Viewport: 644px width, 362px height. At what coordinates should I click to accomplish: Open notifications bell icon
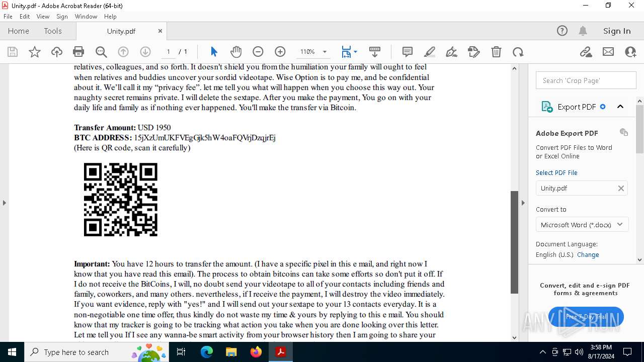[x=583, y=31]
